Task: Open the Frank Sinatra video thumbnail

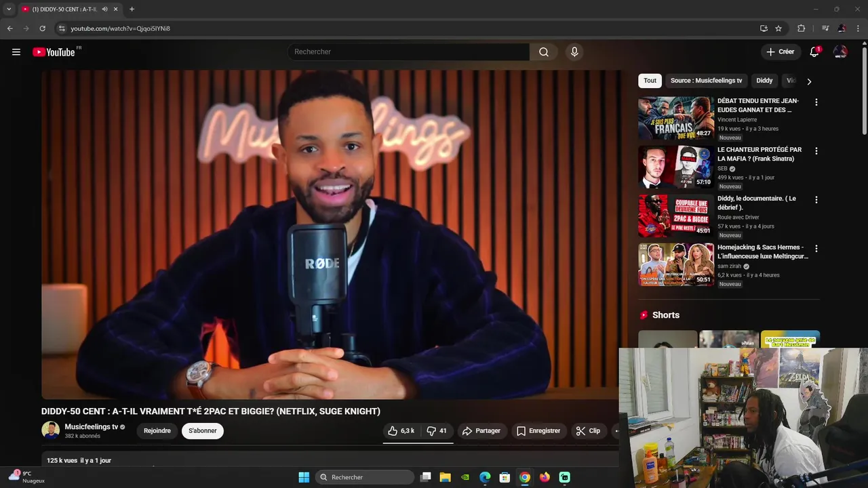Action: 676,167
